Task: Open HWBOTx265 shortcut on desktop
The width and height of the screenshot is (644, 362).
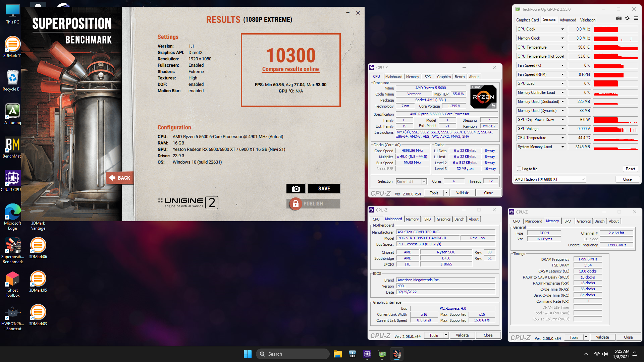Action: coord(12,317)
